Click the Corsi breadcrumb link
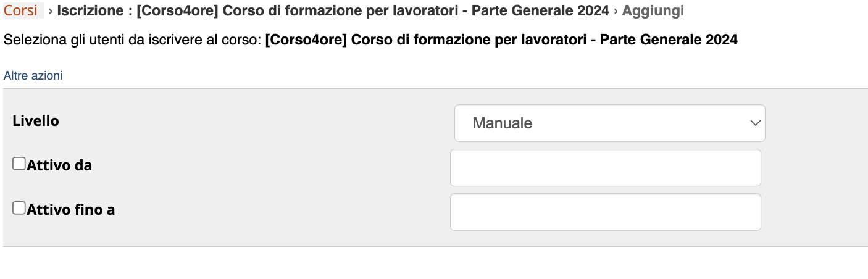 [x=20, y=10]
